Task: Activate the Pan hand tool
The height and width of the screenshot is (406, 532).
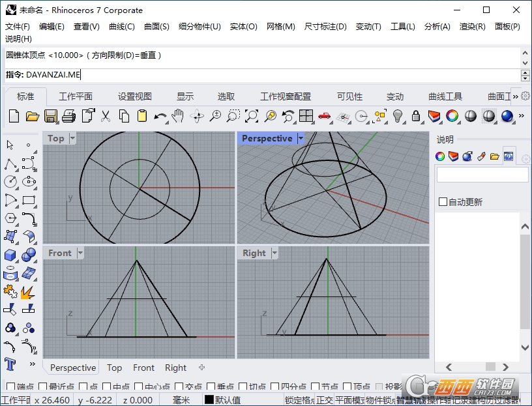Action: [178, 116]
